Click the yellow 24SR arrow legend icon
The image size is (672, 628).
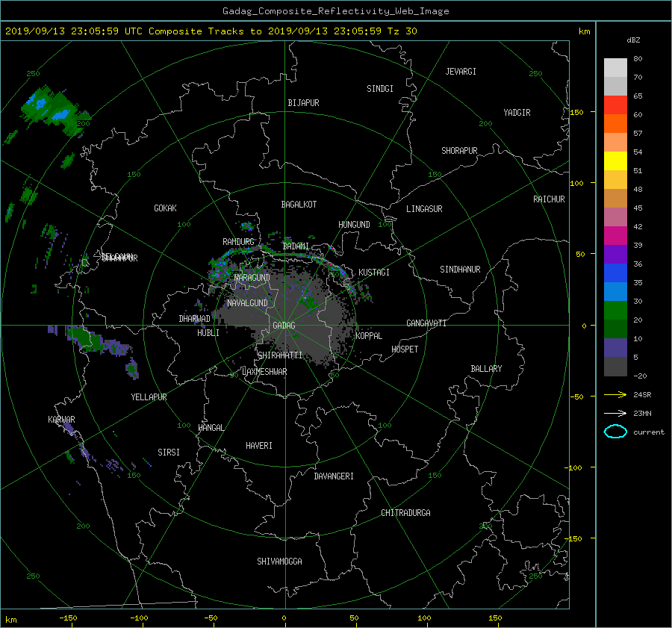[615, 394]
